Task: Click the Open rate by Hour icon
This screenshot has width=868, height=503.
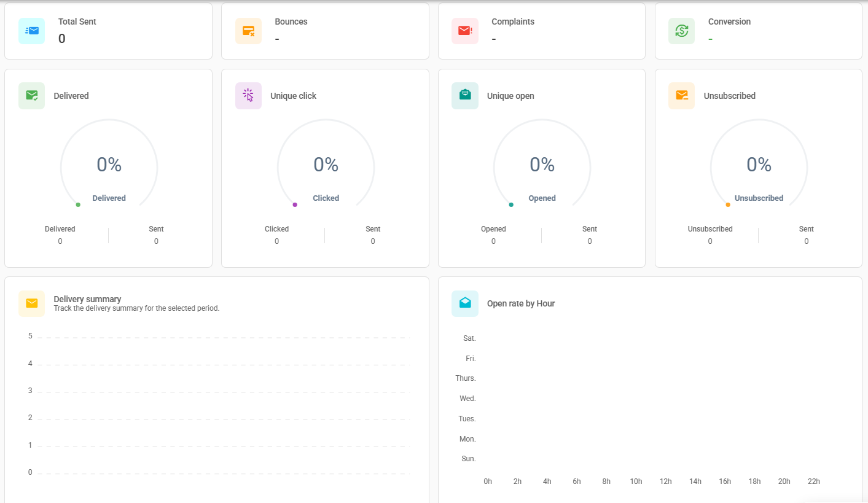Action: point(465,303)
